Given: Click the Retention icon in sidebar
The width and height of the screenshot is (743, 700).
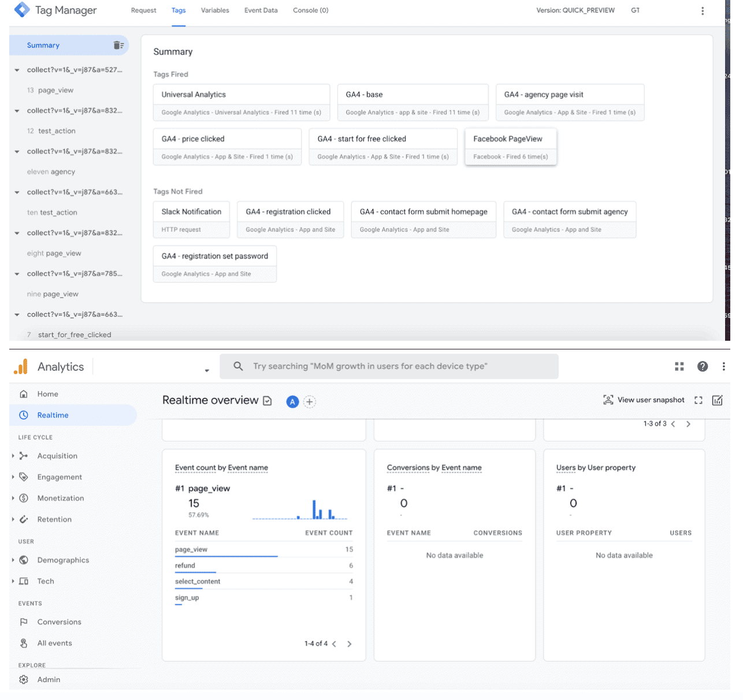Looking at the screenshot, I should click(24, 519).
